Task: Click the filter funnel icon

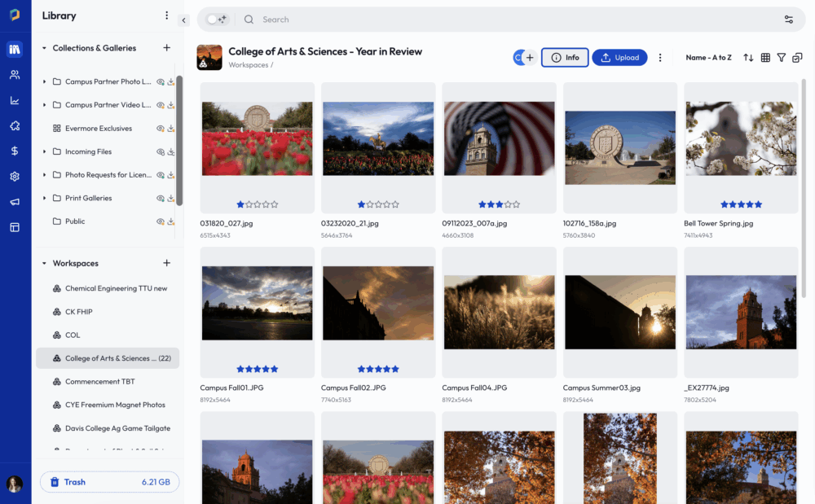Action: [x=782, y=58]
